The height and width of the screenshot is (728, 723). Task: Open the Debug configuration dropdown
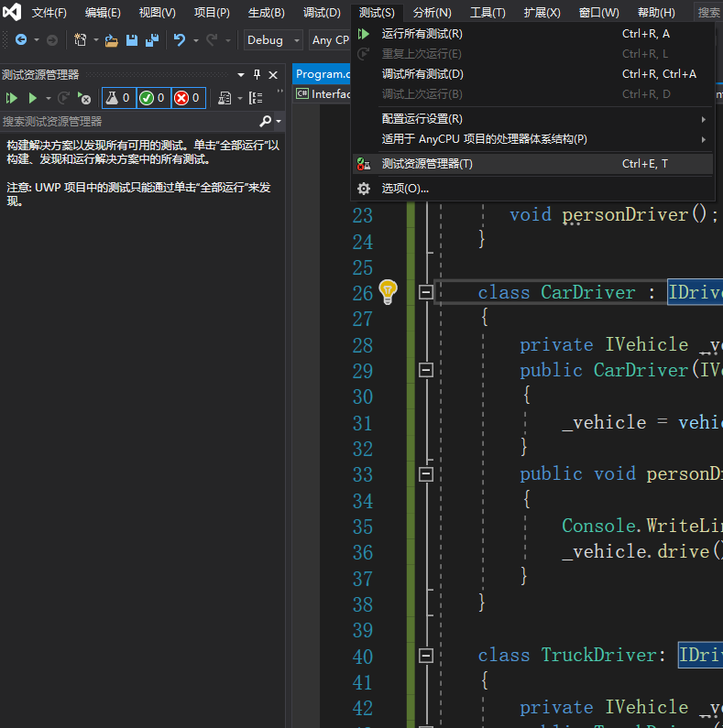[x=273, y=40]
